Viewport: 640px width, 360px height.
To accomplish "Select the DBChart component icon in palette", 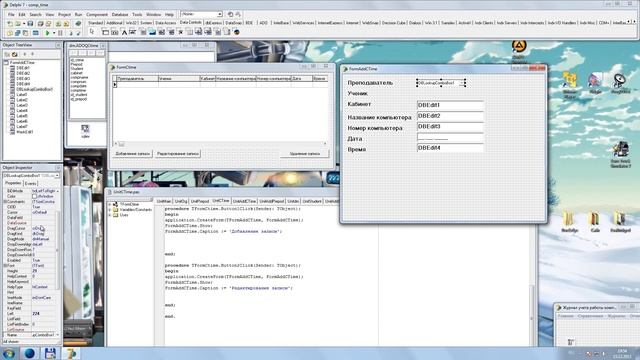I will coord(236,32).
